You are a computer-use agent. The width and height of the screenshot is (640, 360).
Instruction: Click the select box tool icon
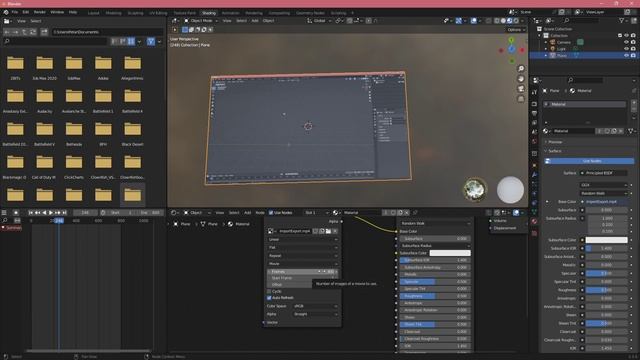tap(184, 29)
